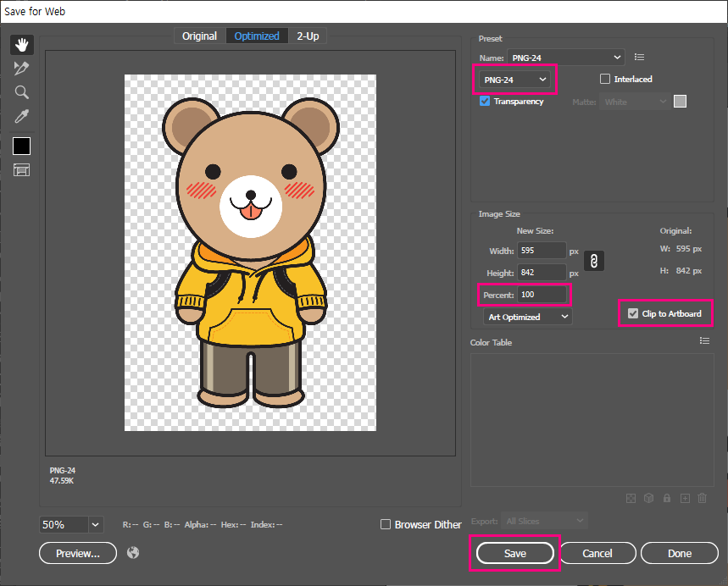Select the Hand tool
The width and height of the screenshot is (728, 586).
click(x=21, y=44)
